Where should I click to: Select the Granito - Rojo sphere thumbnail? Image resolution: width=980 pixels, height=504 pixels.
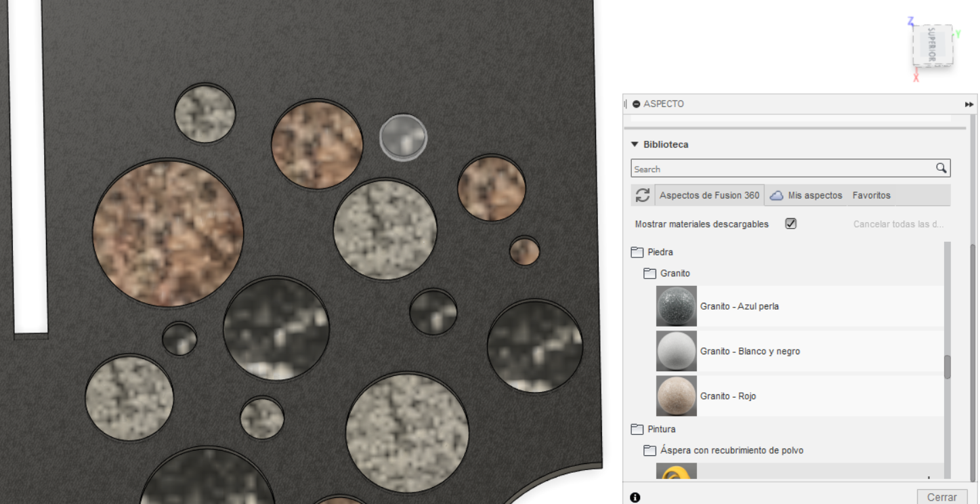click(677, 396)
